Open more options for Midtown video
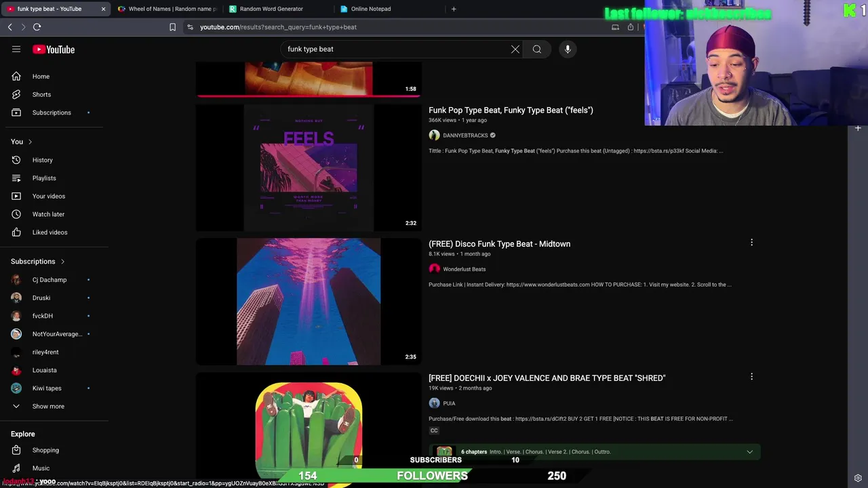The width and height of the screenshot is (868, 488). click(x=751, y=243)
